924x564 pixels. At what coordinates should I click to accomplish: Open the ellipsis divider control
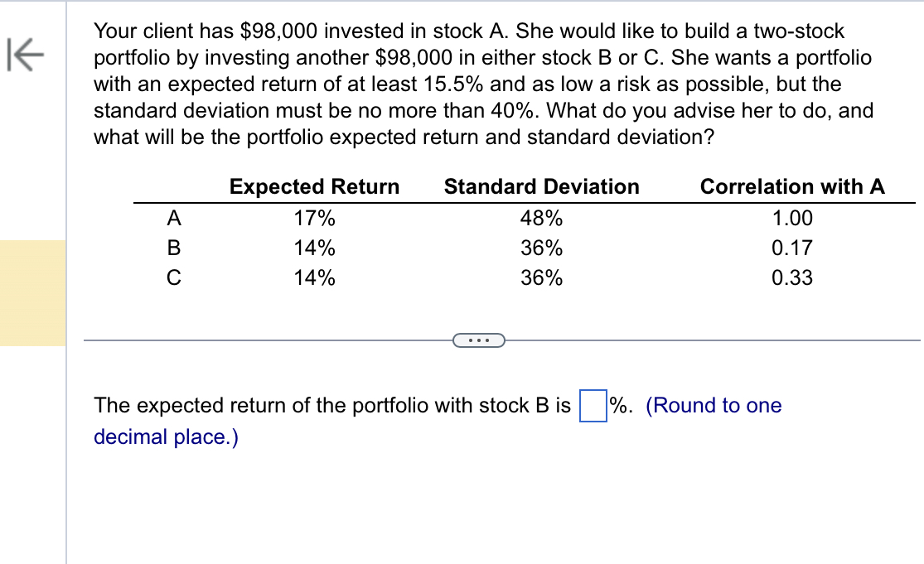(x=478, y=340)
